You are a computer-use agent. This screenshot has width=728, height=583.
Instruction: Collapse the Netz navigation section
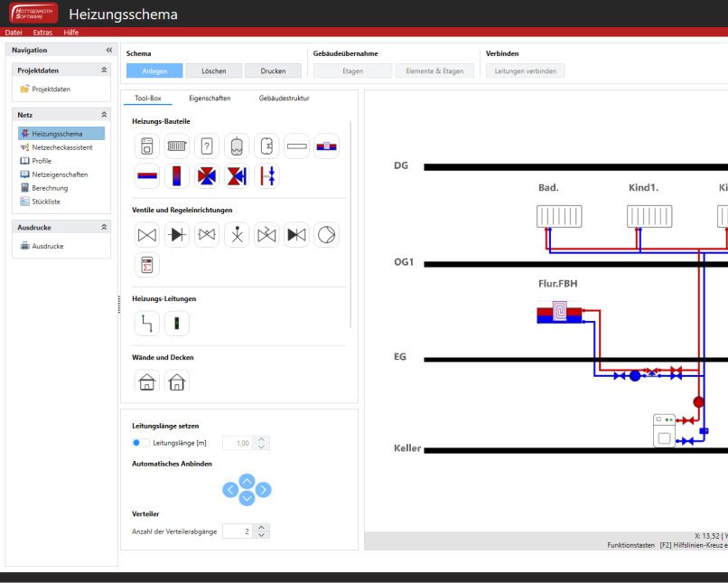(x=104, y=115)
